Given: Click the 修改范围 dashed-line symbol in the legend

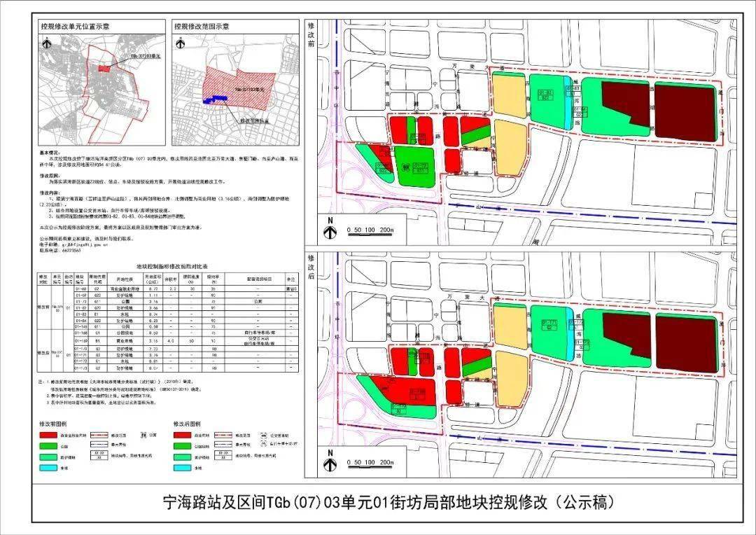Looking at the screenshot, I should click(99, 434).
